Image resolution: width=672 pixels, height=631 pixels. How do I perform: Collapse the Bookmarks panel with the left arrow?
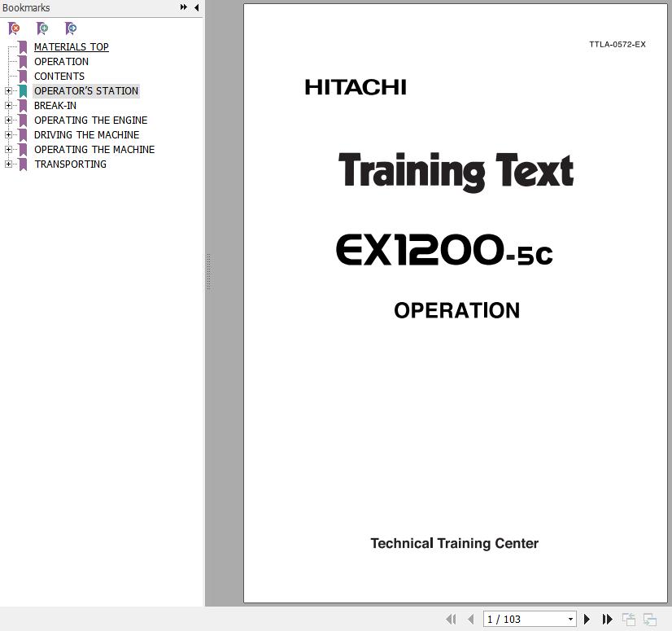[197, 7]
